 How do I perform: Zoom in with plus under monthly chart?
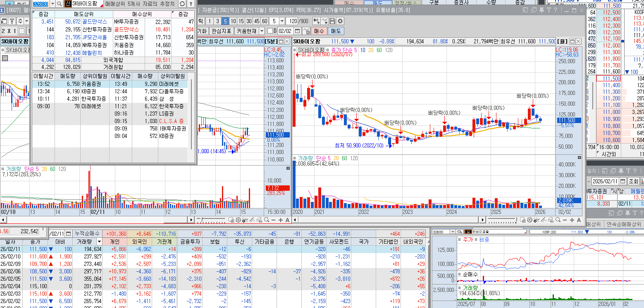coord(572,220)
